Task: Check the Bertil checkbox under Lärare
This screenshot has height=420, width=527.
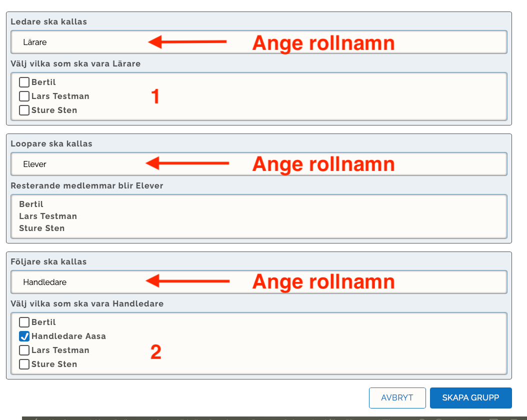Action: coord(24,82)
